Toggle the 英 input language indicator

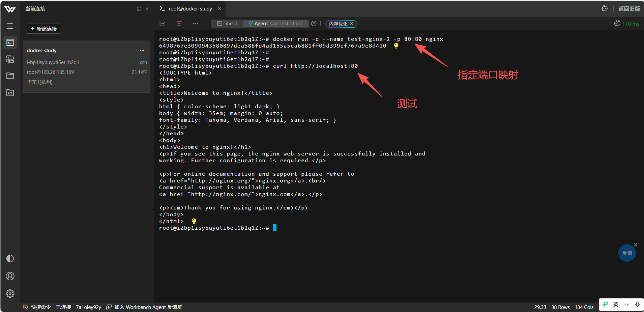[616, 304]
